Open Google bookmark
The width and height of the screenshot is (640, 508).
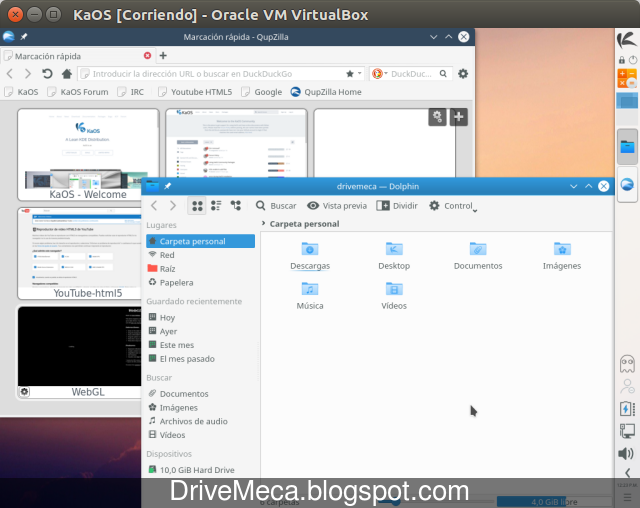tap(262, 92)
